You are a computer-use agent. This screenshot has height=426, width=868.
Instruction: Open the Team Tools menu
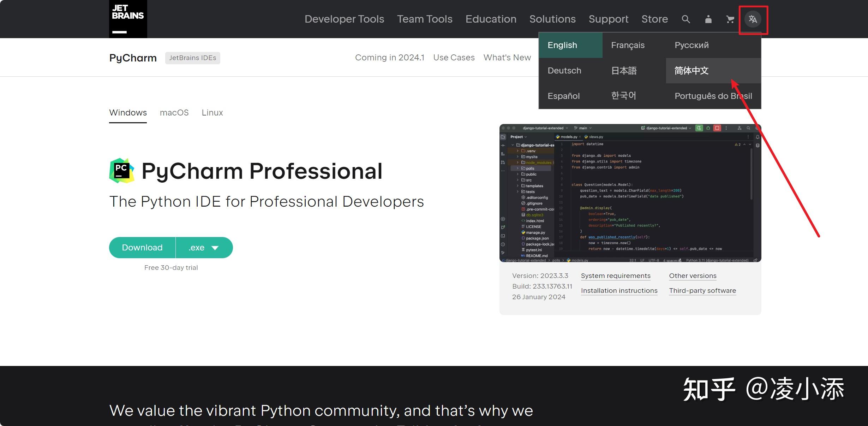click(x=424, y=19)
